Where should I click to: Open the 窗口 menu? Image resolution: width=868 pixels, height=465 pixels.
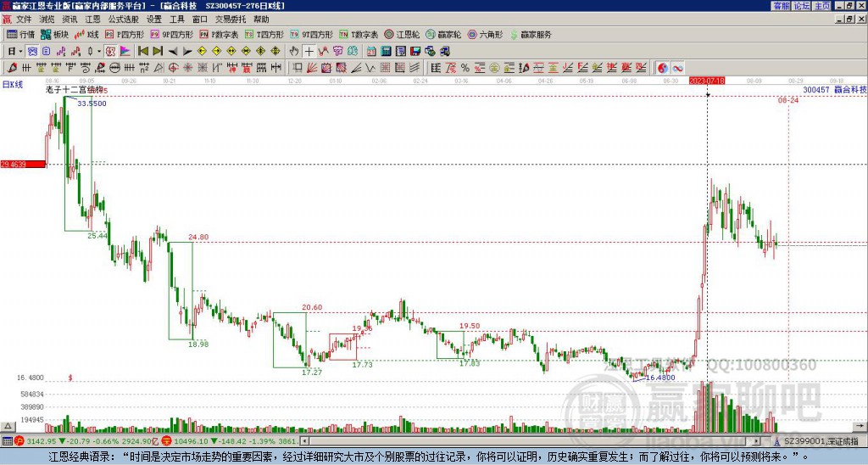[200, 20]
